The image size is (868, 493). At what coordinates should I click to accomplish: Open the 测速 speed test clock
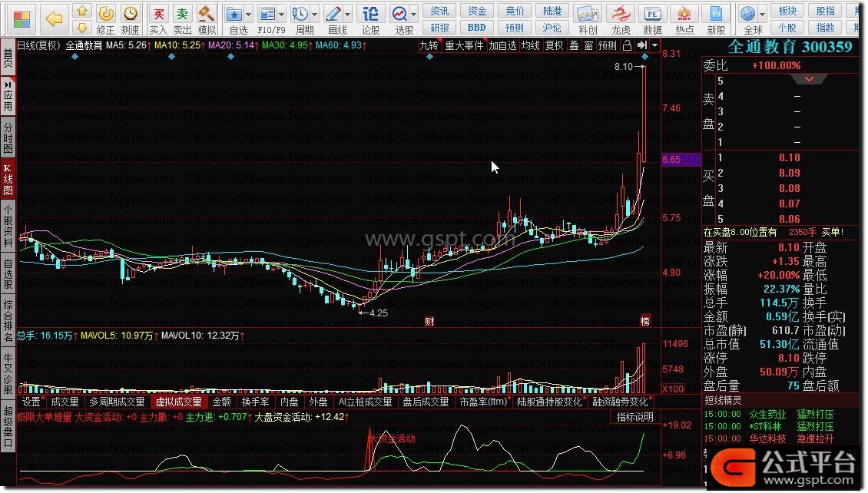pyautogui.click(x=130, y=20)
